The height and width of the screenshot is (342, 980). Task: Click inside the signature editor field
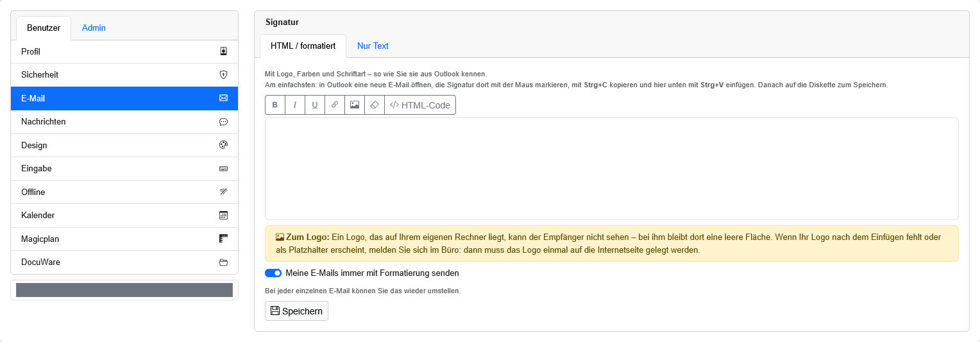611,169
